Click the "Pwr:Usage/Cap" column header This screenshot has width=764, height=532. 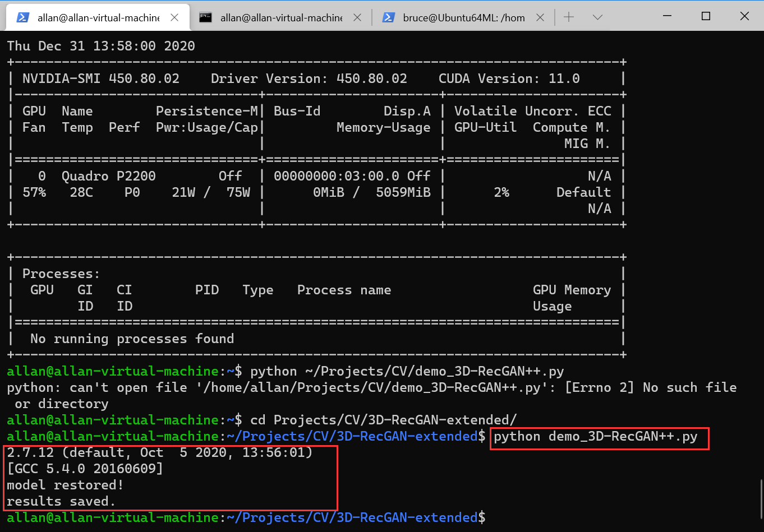click(207, 127)
